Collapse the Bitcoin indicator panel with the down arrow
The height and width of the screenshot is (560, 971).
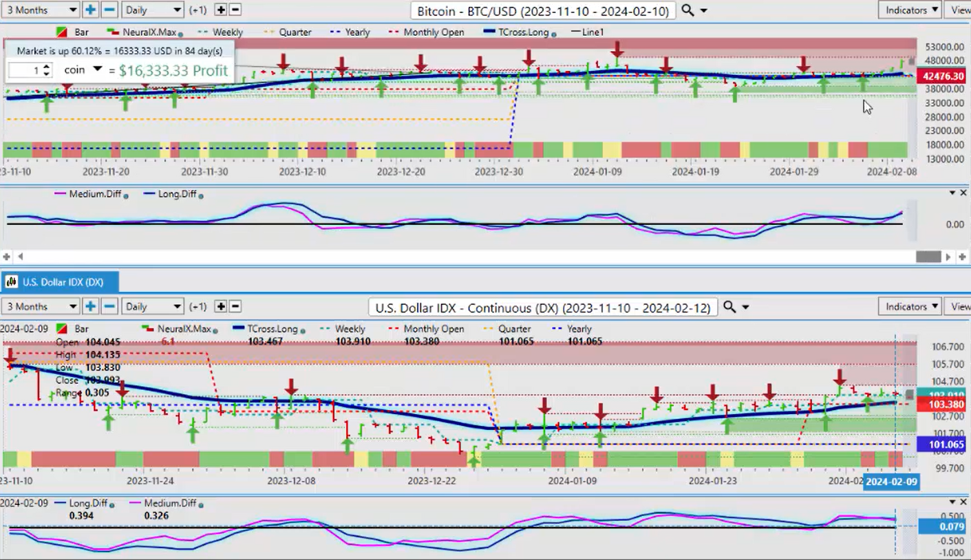[952, 193]
